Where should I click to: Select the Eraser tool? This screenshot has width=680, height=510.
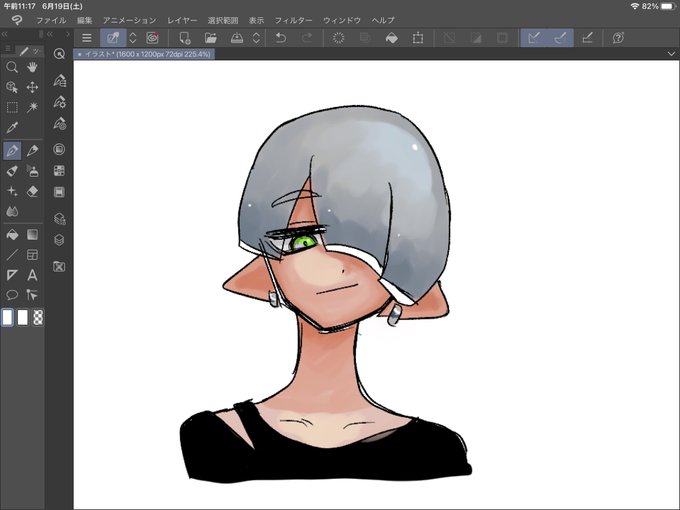[x=32, y=191]
